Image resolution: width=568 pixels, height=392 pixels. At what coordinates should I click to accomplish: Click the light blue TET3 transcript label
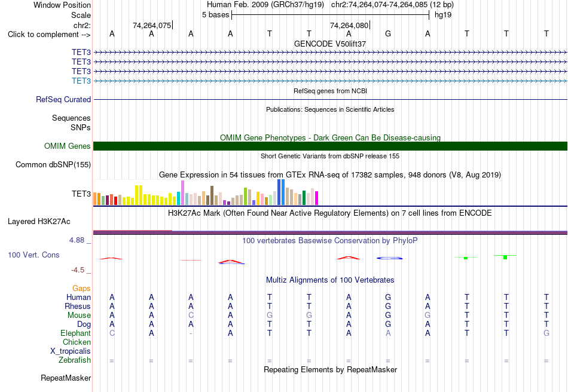tap(81, 81)
